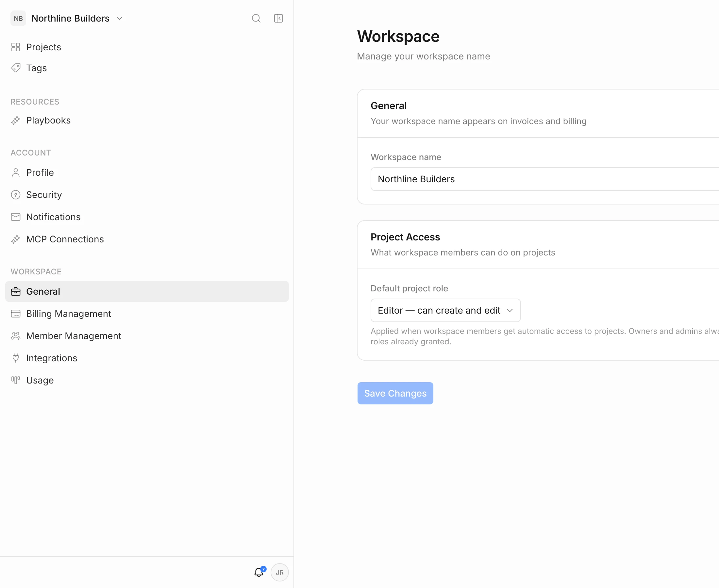Open Member Management
The width and height of the screenshot is (719, 588).
point(147,336)
